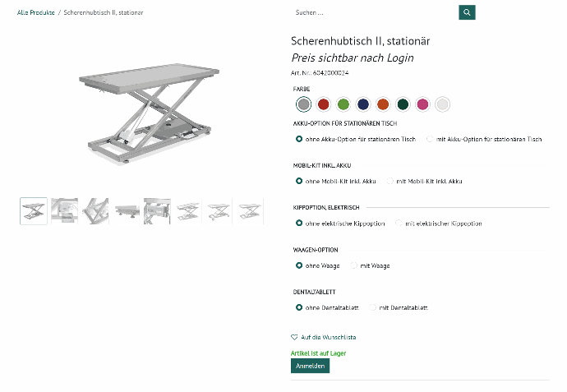Select the dark blue color swatch

point(363,104)
